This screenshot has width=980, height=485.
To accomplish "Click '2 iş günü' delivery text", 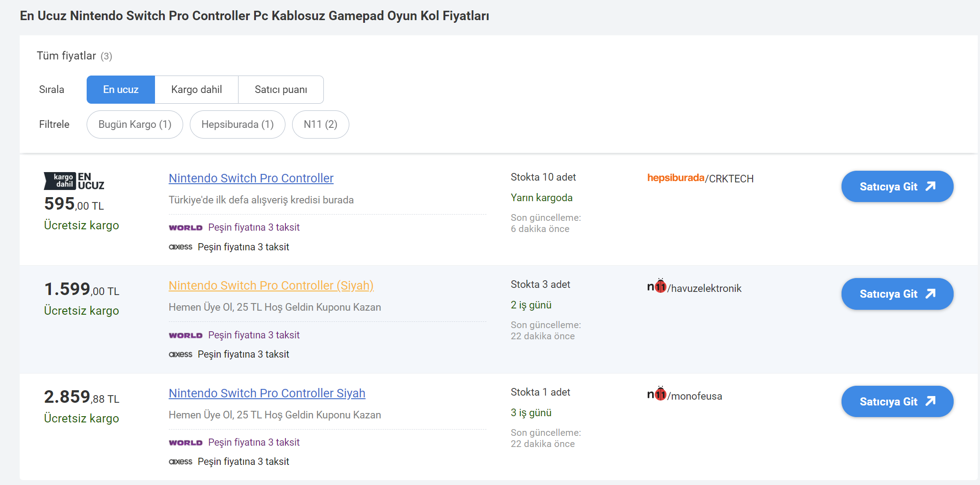I will pos(531,305).
